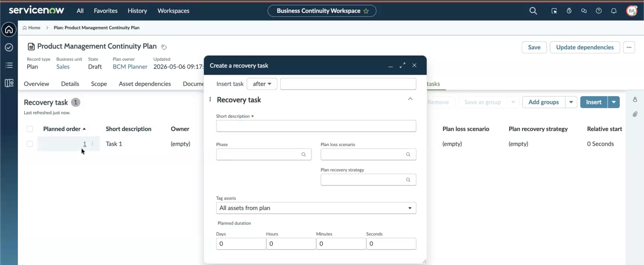The height and width of the screenshot is (265, 644).
Task: Open the Tag assets 'All assets from plan' dropdown
Action: (x=316, y=208)
